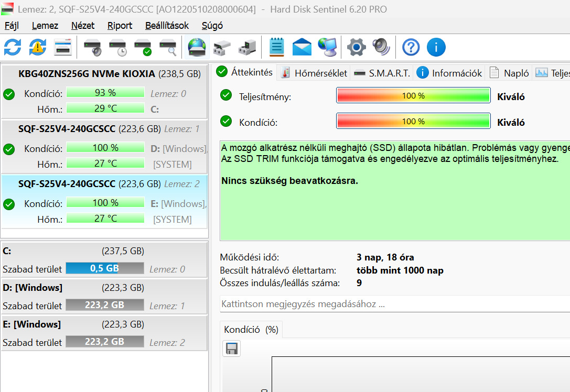Click the KIOXIA 93 % condition bar

pos(105,92)
